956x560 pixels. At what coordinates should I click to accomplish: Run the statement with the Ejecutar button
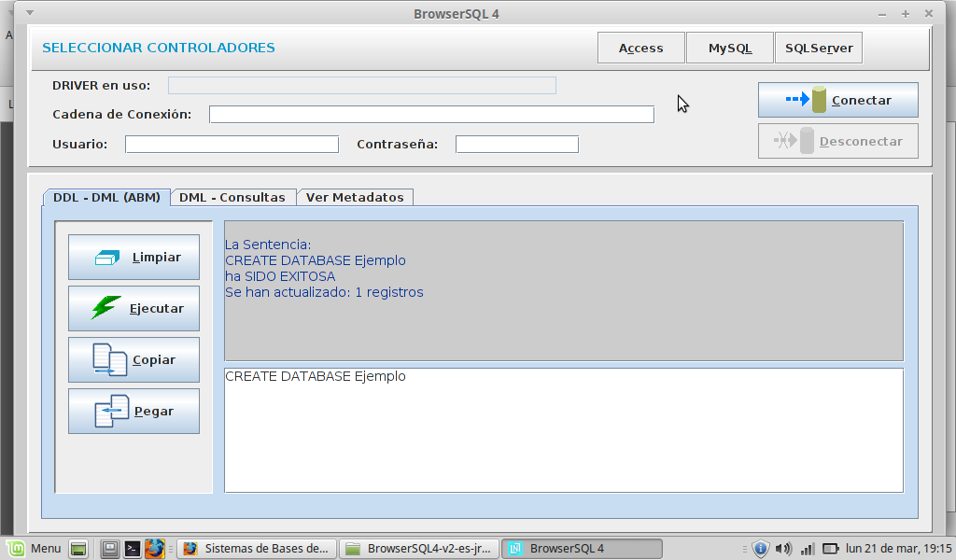pos(134,309)
